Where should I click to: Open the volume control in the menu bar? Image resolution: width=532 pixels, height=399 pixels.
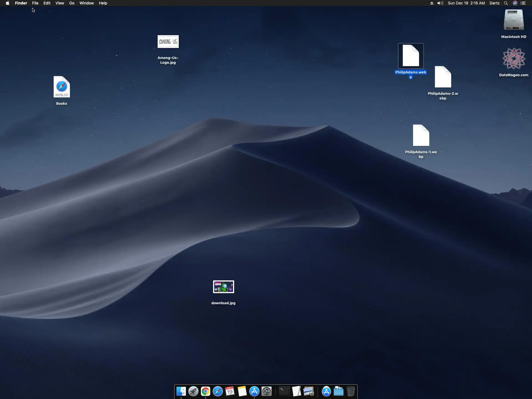coord(440,3)
